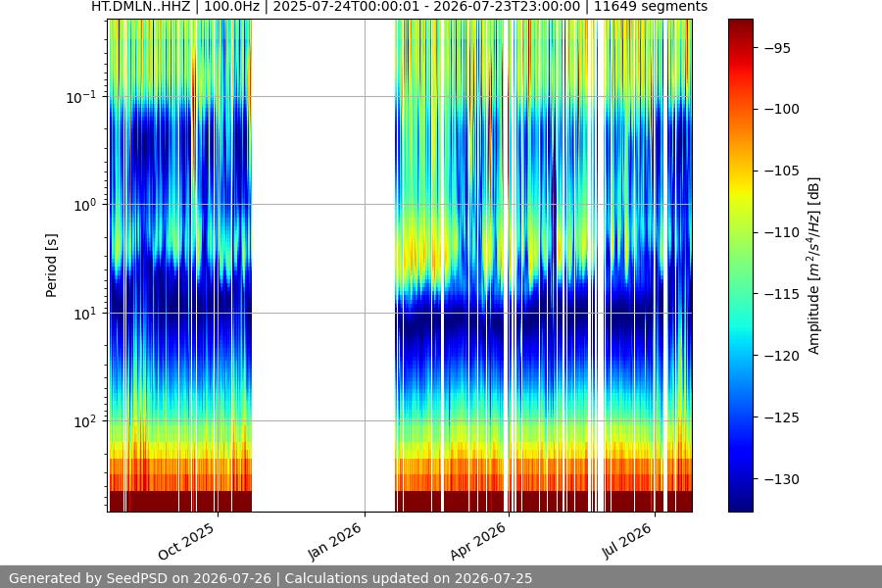Screen dimensions: 882x588
Task: Click the dark red top of colorbar
Action: click(741, 28)
